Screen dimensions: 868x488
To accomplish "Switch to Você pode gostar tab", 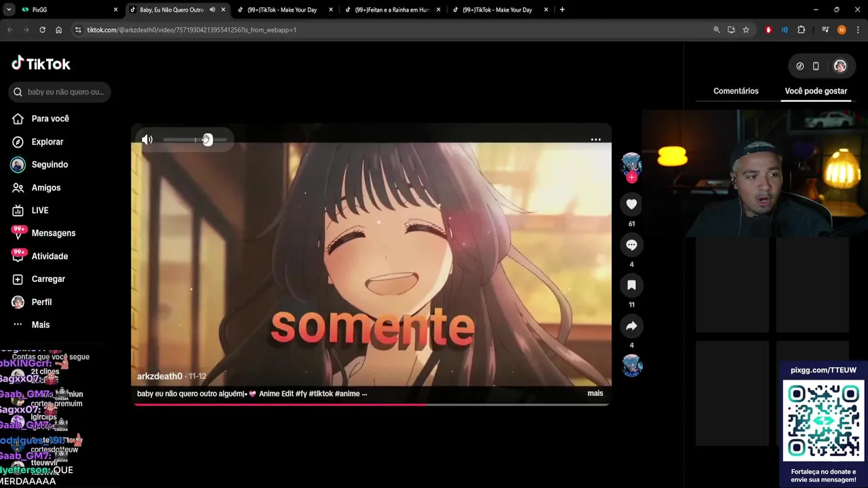I will pos(816,91).
